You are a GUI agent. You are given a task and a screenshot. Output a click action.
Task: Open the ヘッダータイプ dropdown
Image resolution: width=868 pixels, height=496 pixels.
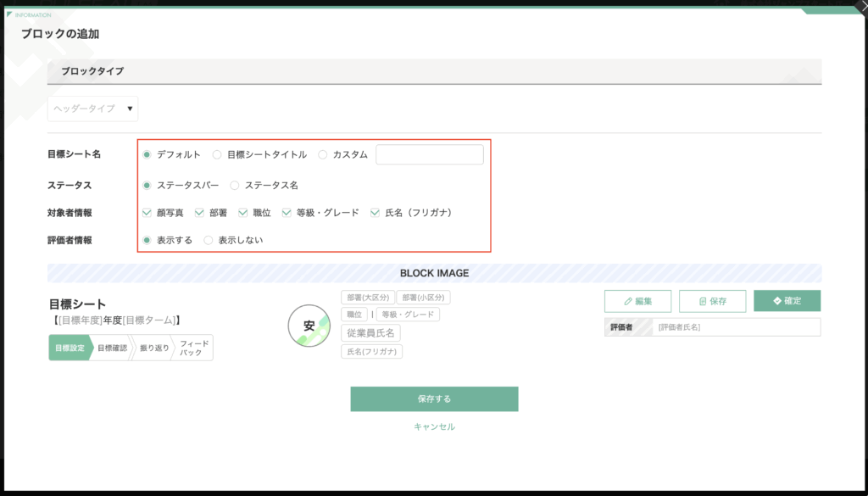pyautogui.click(x=92, y=109)
